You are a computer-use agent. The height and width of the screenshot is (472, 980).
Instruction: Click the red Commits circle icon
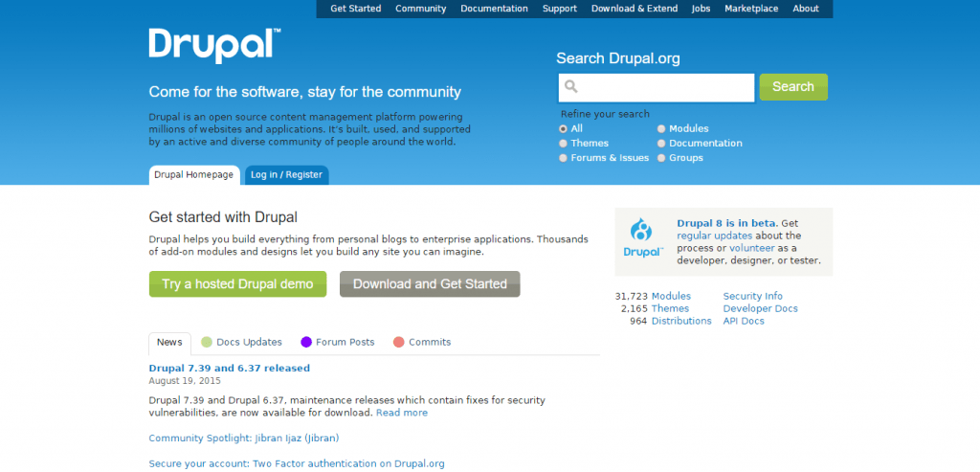click(399, 342)
